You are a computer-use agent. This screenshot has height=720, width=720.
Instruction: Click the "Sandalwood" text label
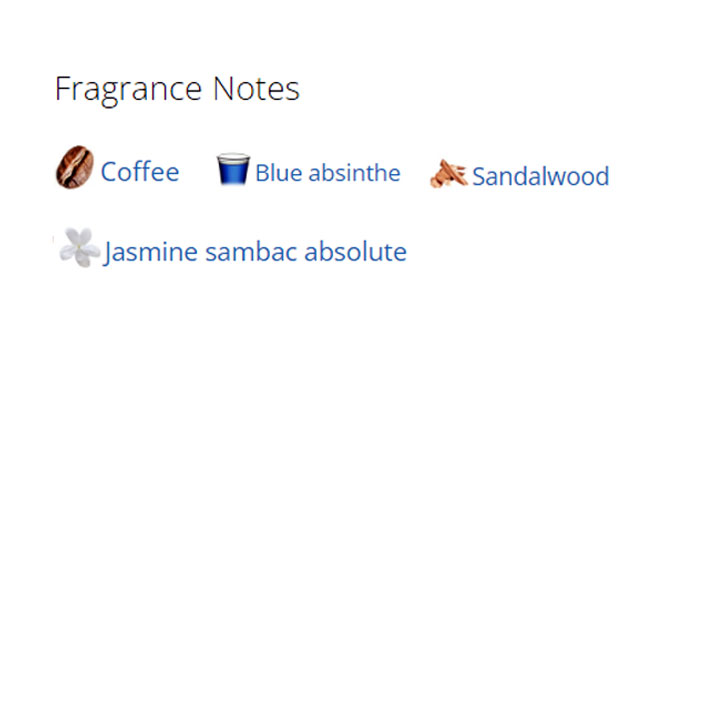click(x=540, y=177)
